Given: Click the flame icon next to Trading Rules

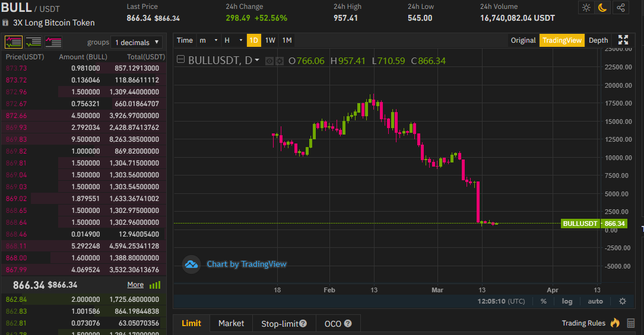Looking at the screenshot, I should point(615,323).
